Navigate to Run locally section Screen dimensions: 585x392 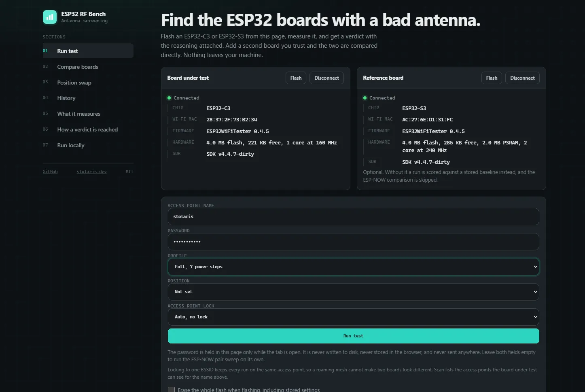(88, 145)
